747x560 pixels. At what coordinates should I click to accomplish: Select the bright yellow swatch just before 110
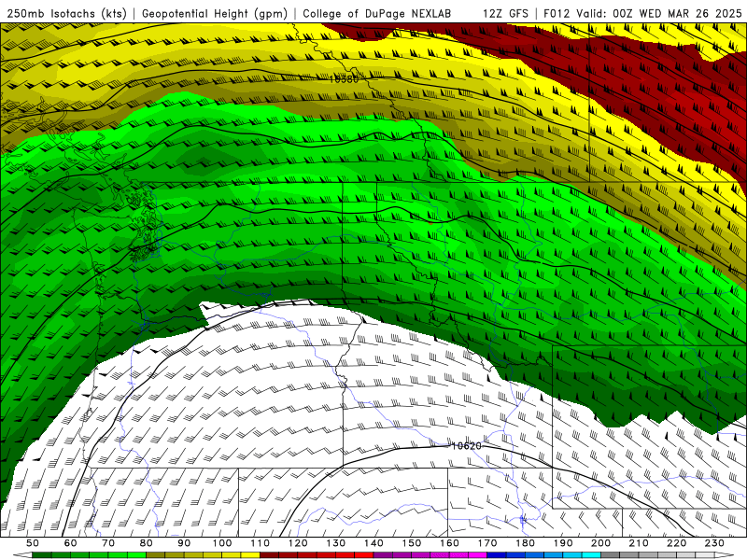(x=250, y=554)
